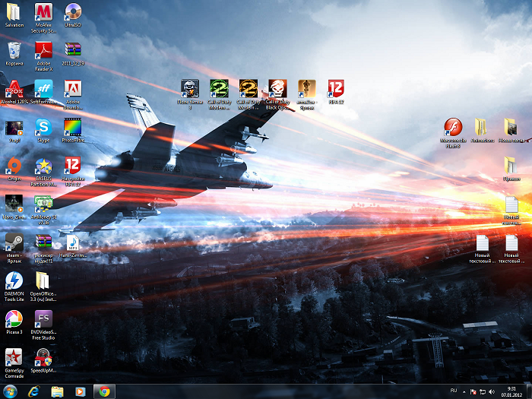The width and height of the screenshot is (532, 399).
Task: Open the taskbar clock and date
Action: click(511, 391)
